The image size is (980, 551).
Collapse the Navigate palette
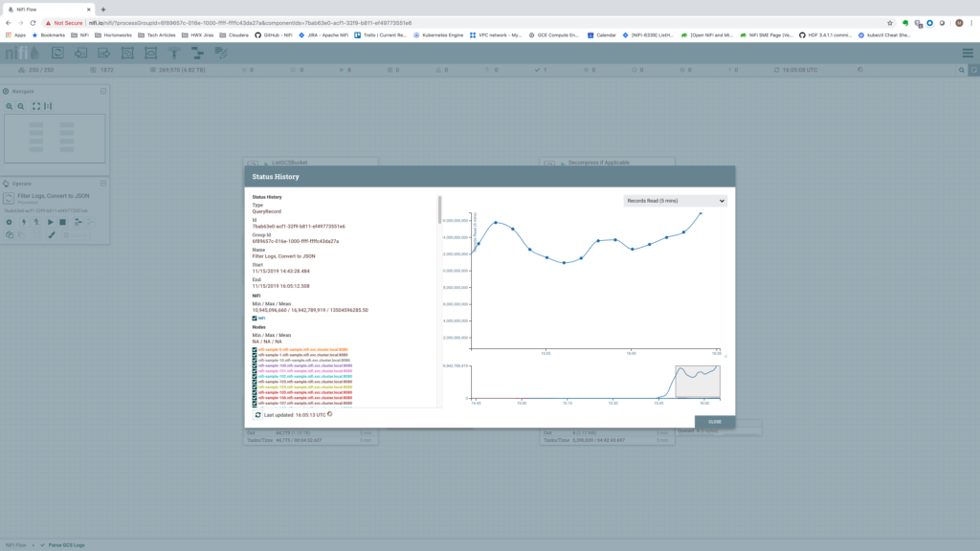(103, 91)
